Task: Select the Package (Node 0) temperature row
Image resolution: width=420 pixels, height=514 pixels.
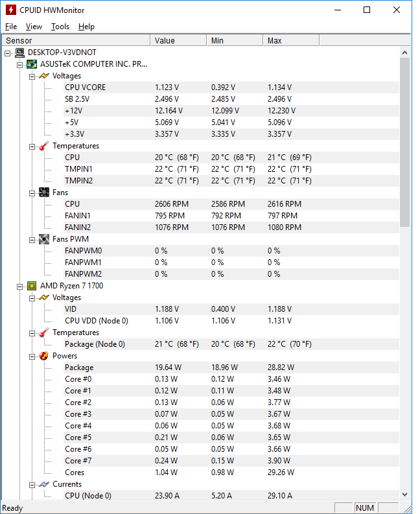Action: pyautogui.click(x=231, y=344)
